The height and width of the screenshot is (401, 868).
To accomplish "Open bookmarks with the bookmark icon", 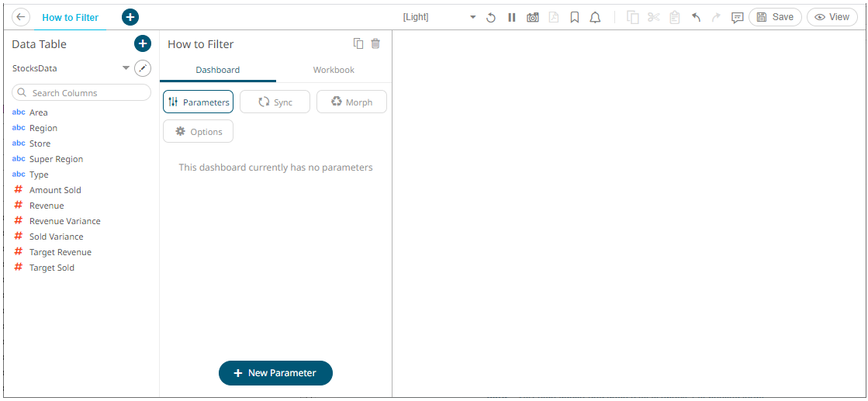I will [575, 18].
